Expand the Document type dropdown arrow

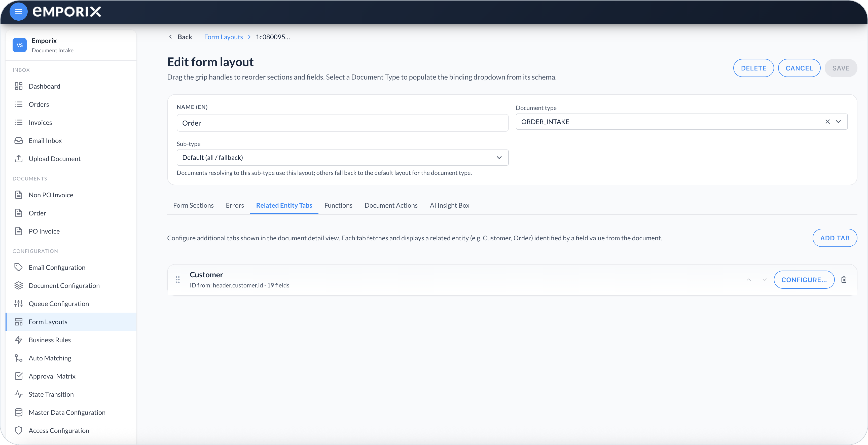[838, 122]
